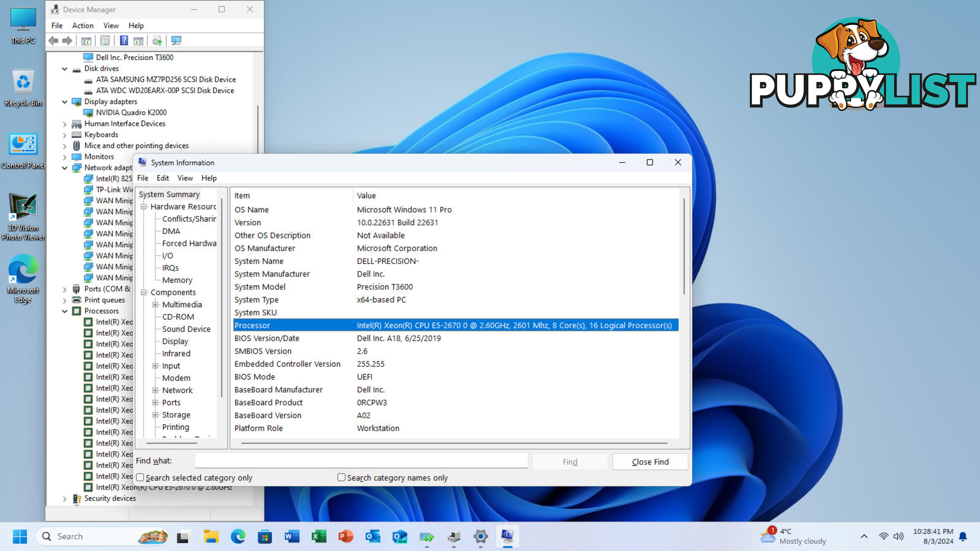Open Microsoft Edge from the taskbar
The width and height of the screenshot is (980, 551).
click(238, 536)
